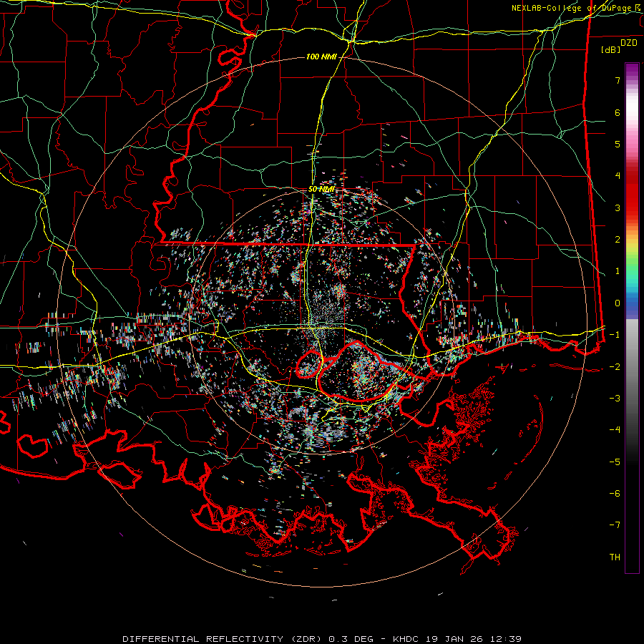Viewport: 644px width, 644px height.
Task: Click the legend value -1
Action: (615, 335)
